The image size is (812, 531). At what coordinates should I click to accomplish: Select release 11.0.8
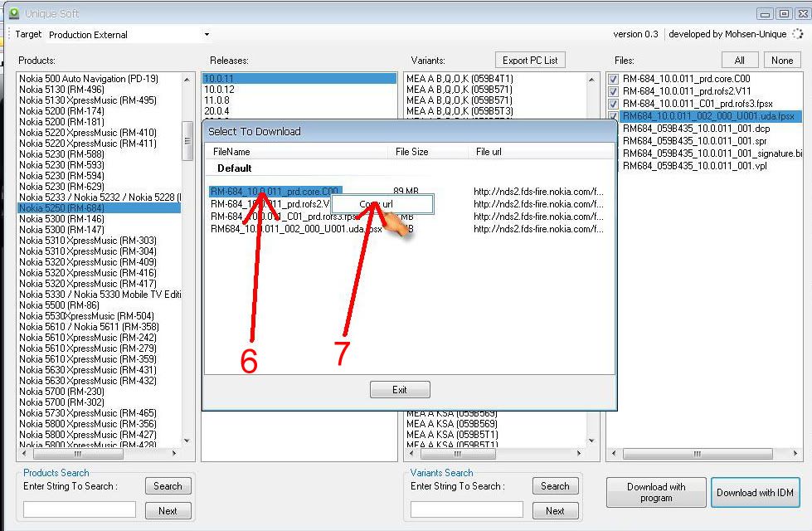[x=216, y=100]
